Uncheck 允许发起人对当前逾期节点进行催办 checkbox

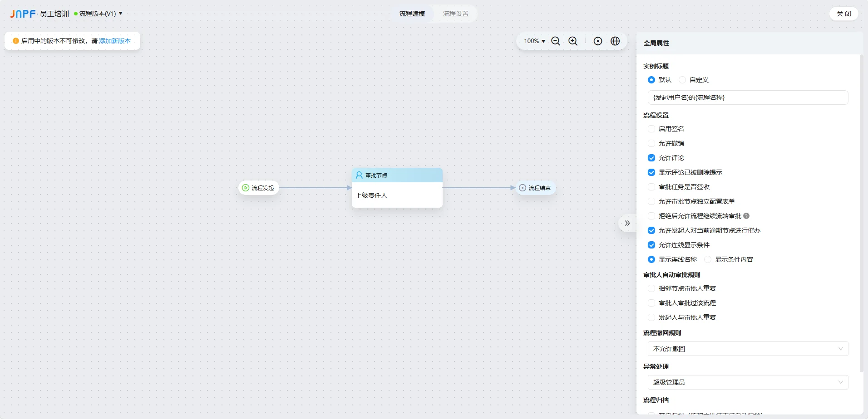(651, 230)
